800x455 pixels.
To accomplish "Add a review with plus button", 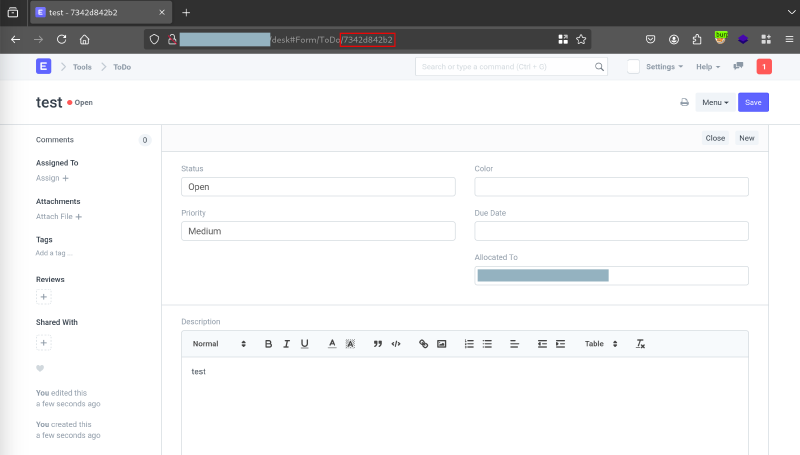I will (44, 297).
